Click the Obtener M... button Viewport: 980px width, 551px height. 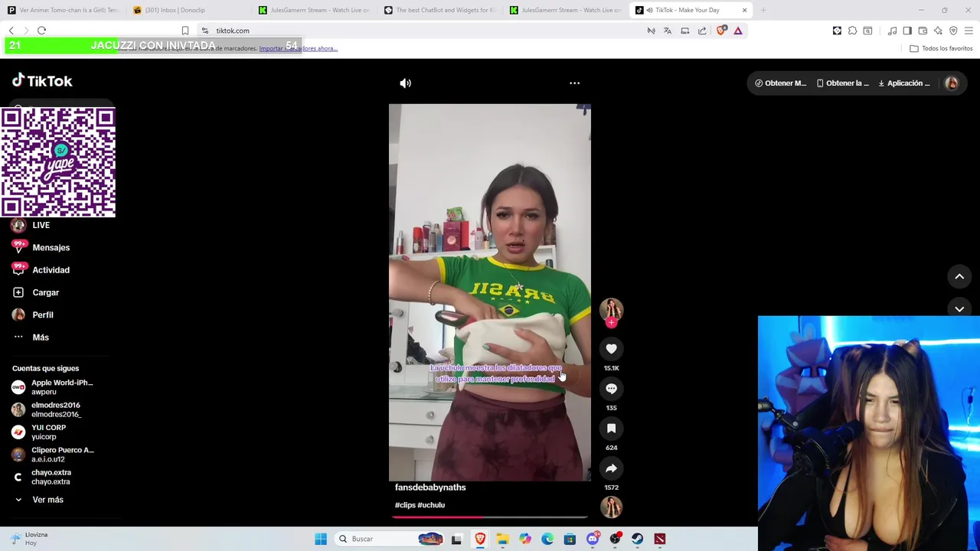[x=780, y=83]
